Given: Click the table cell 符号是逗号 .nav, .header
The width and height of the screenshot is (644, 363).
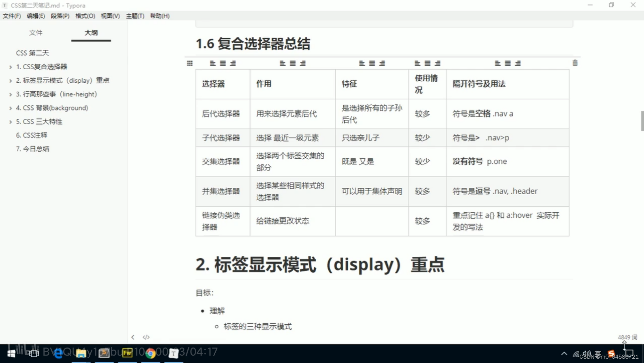Looking at the screenshot, I should (x=508, y=191).
